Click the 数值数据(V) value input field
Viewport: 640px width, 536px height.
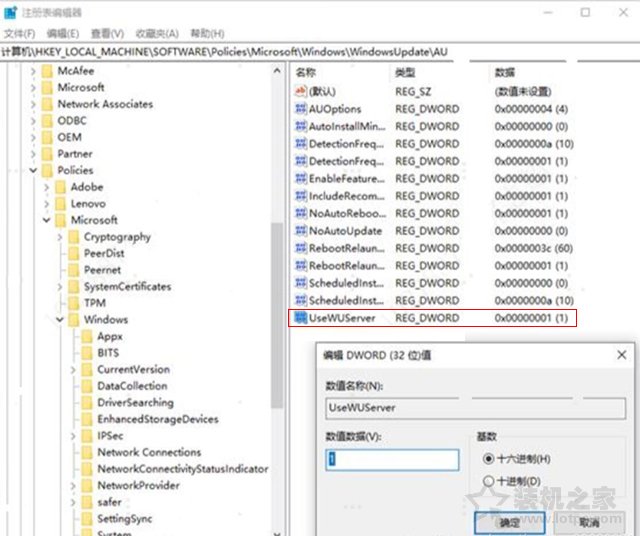click(392, 459)
